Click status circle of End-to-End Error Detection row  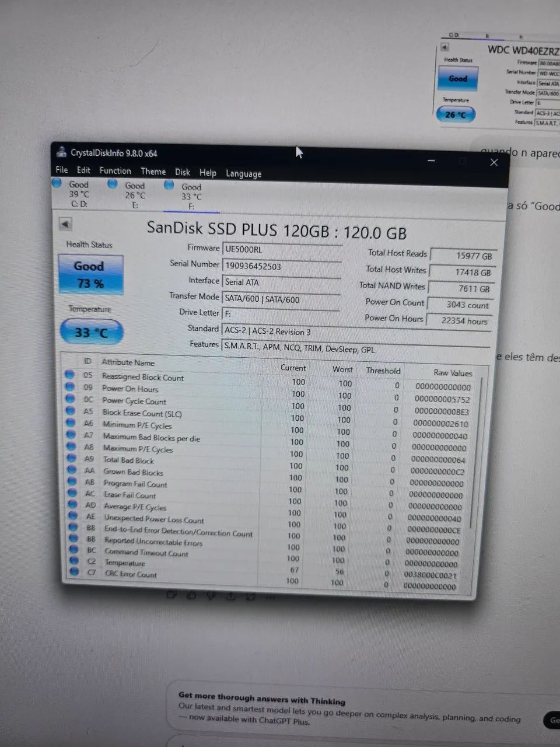point(73,527)
